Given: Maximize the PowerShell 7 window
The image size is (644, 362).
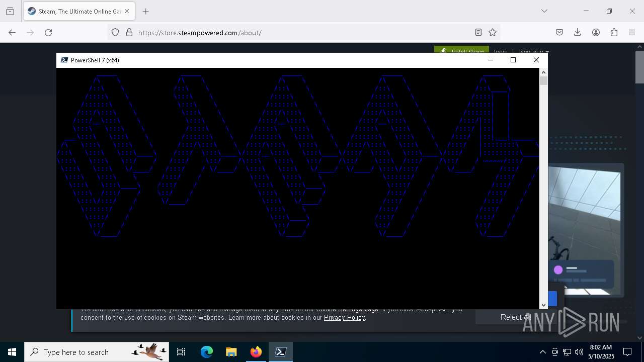Looking at the screenshot, I should 513,60.
